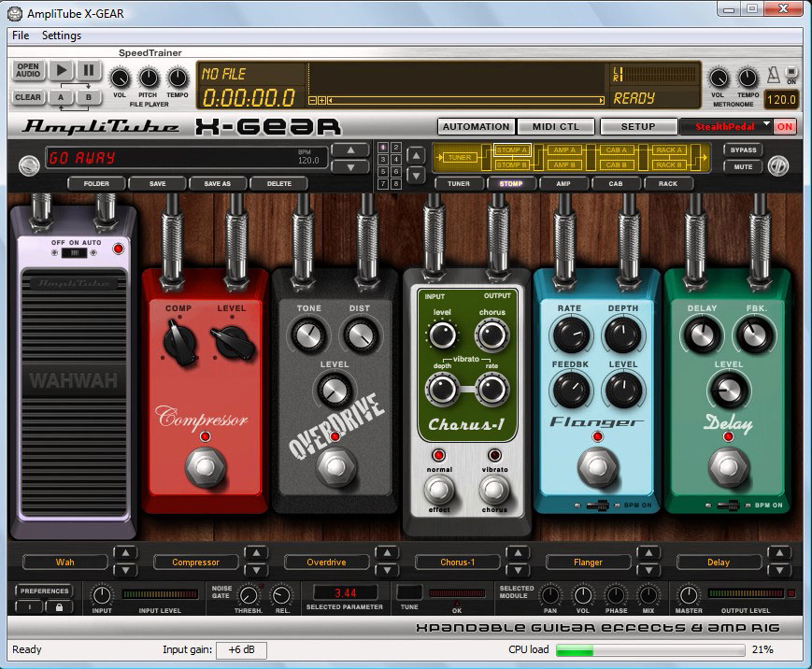812x669 pixels.
Task: Click the CLEAR button
Action: click(x=28, y=97)
